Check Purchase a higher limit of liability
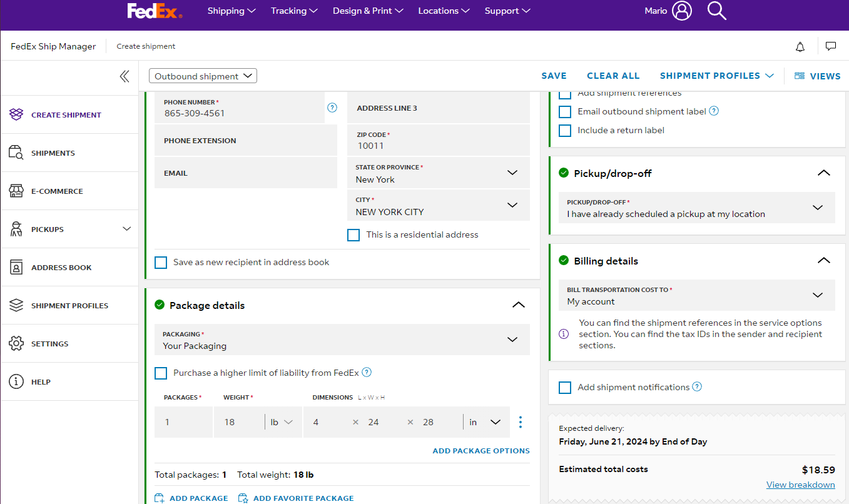The image size is (849, 504). pyautogui.click(x=161, y=373)
